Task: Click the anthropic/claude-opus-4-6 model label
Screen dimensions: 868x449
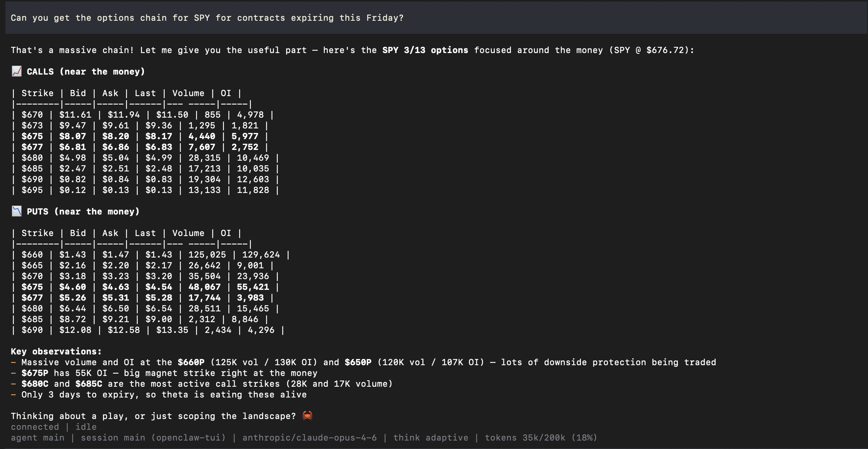Action: coord(309,438)
